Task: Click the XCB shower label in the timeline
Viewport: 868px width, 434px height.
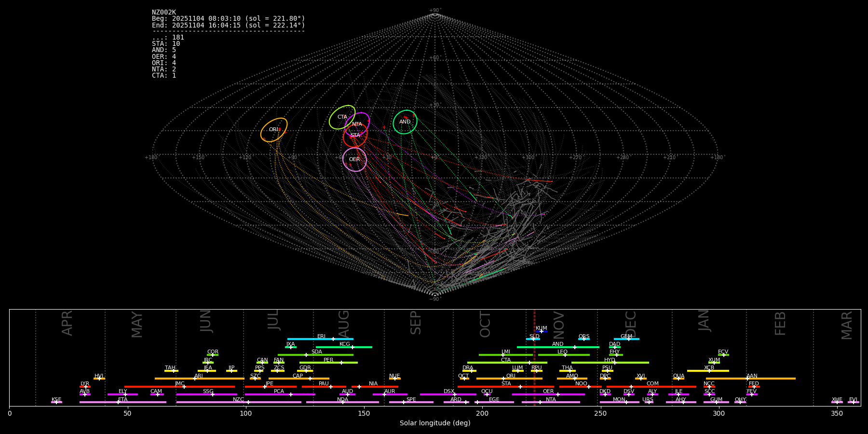Action: click(709, 368)
